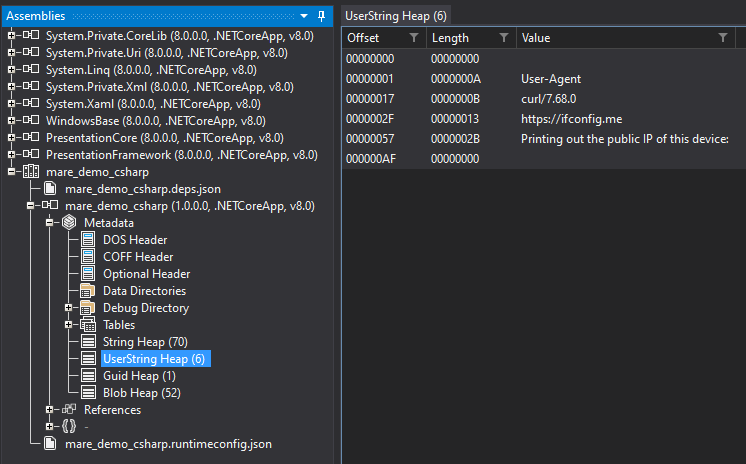This screenshot has width=746, height=464.
Task: Click the Guid Heap (1) icon
Action: 88,376
